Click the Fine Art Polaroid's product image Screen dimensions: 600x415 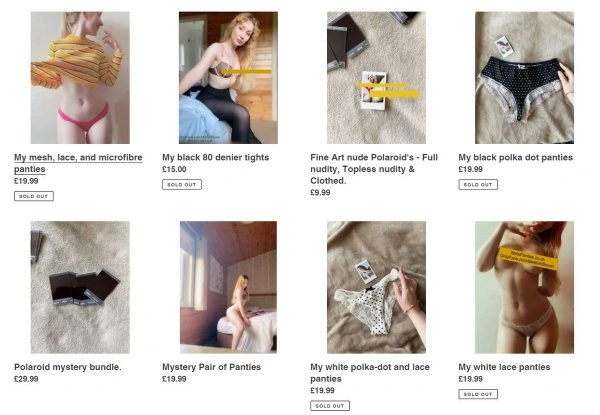pyautogui.click(x=376, y=78)
